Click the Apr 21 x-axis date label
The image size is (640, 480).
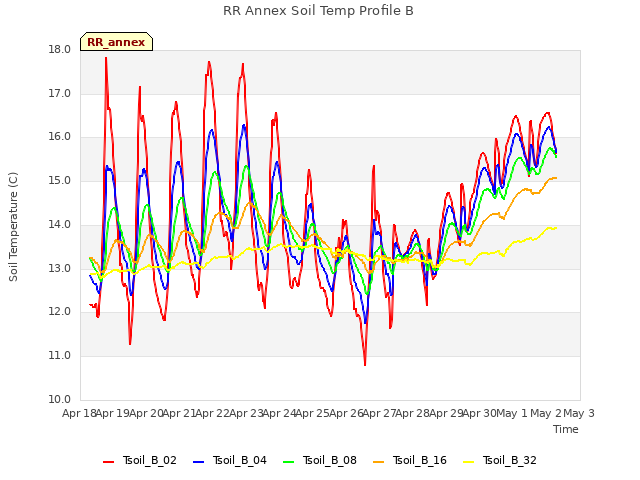coord(180,413)
